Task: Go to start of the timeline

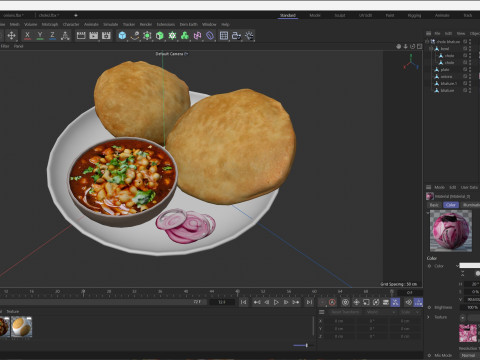Action: point(244,302)
